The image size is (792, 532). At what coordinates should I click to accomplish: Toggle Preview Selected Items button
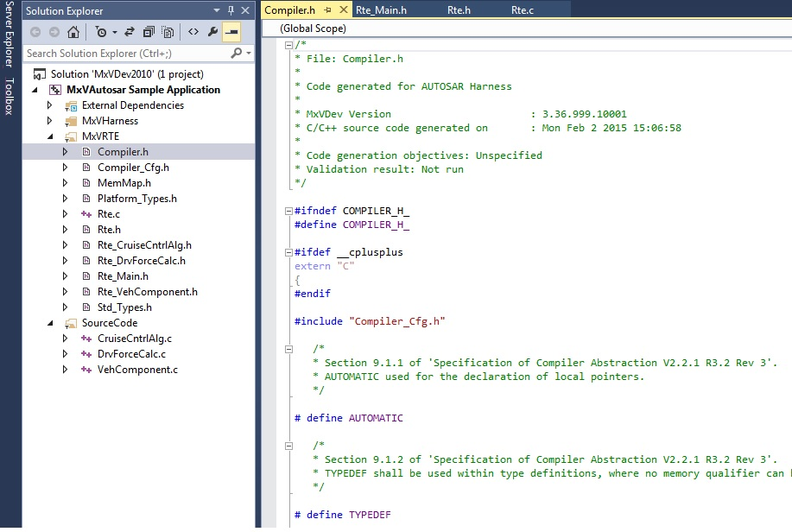(231, 32)
